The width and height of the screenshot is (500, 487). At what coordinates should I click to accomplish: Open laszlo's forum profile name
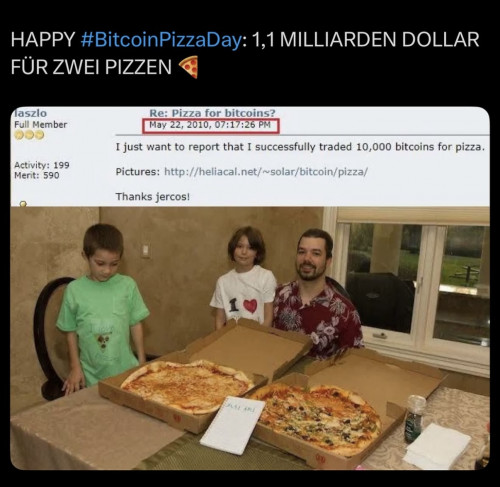[31, 113]
